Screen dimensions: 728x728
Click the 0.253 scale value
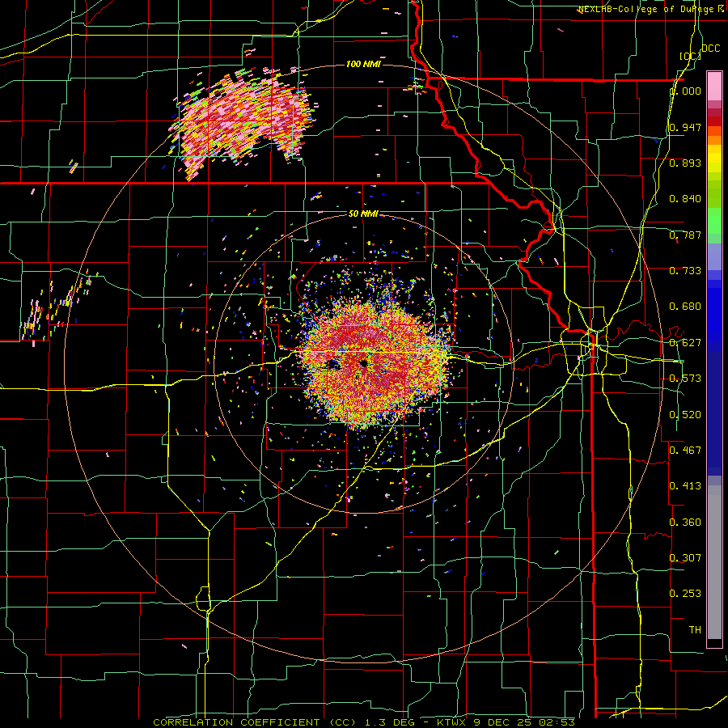tap(685, 594)
